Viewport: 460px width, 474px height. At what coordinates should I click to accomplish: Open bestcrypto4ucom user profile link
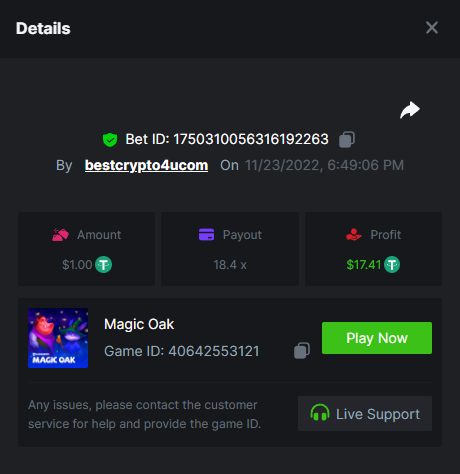pos(146,165)
